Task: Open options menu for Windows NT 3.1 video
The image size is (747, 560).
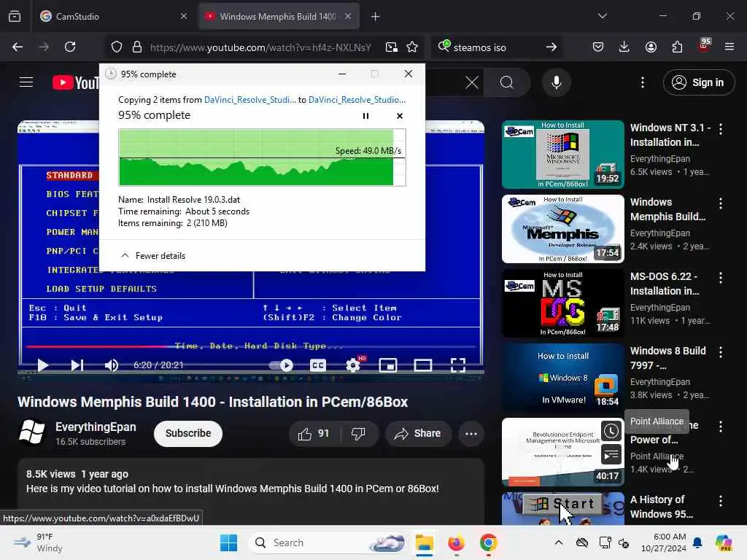Action: point(720,129)
